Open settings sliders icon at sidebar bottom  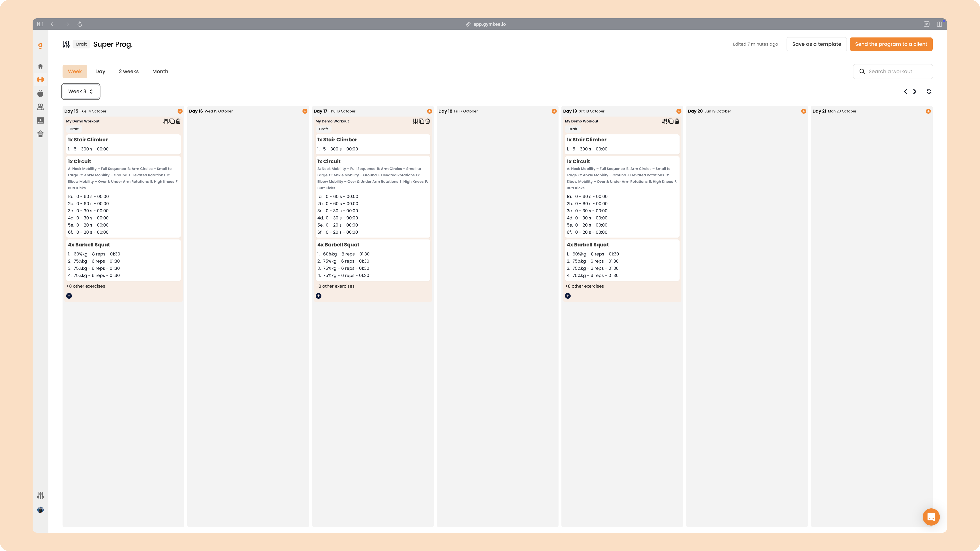coord(40,495)
